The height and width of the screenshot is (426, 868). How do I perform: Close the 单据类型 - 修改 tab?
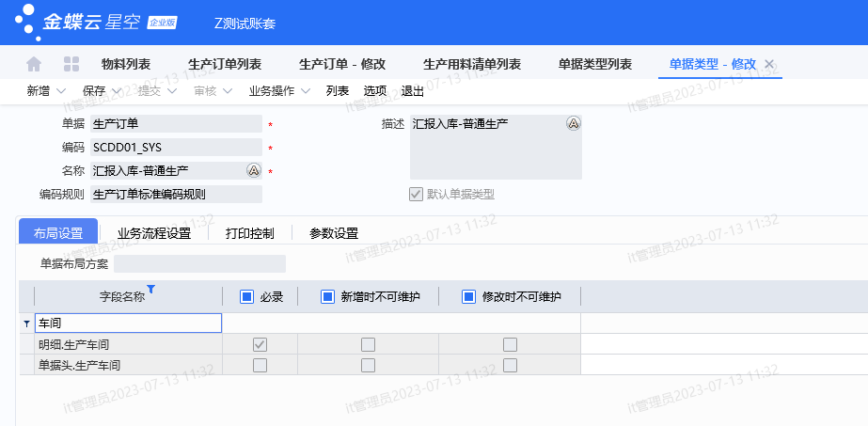[x=769, y=64]
